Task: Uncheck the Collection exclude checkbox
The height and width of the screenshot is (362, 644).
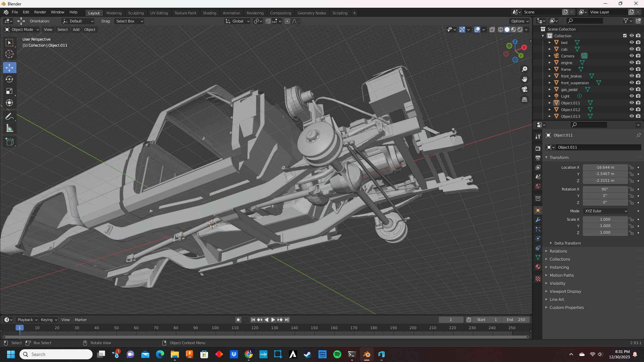Action: pos(625,36)
